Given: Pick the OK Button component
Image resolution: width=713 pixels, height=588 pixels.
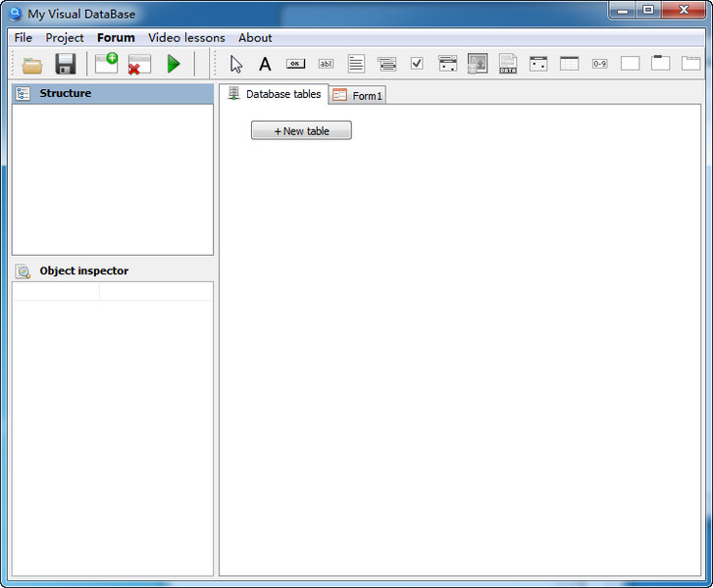Looking at the screenshot, I should (295, 64).
